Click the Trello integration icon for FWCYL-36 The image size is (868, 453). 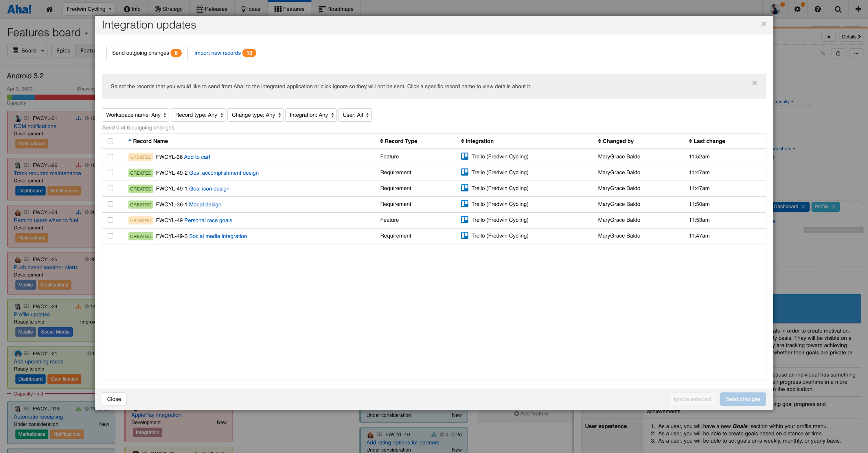point(465,156)
